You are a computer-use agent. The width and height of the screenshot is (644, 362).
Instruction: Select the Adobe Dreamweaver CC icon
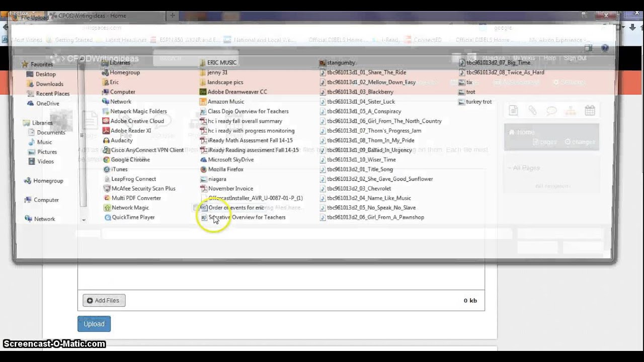point(233,92)
